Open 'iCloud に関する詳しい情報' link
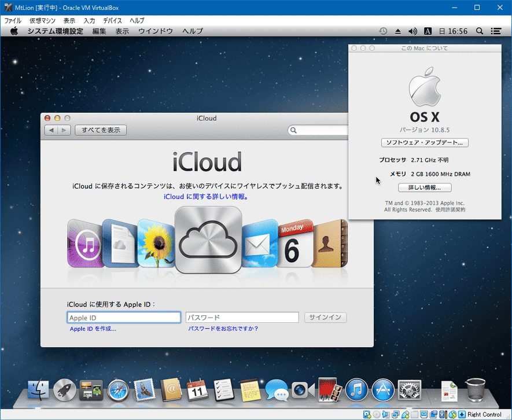 coord(206,197)
